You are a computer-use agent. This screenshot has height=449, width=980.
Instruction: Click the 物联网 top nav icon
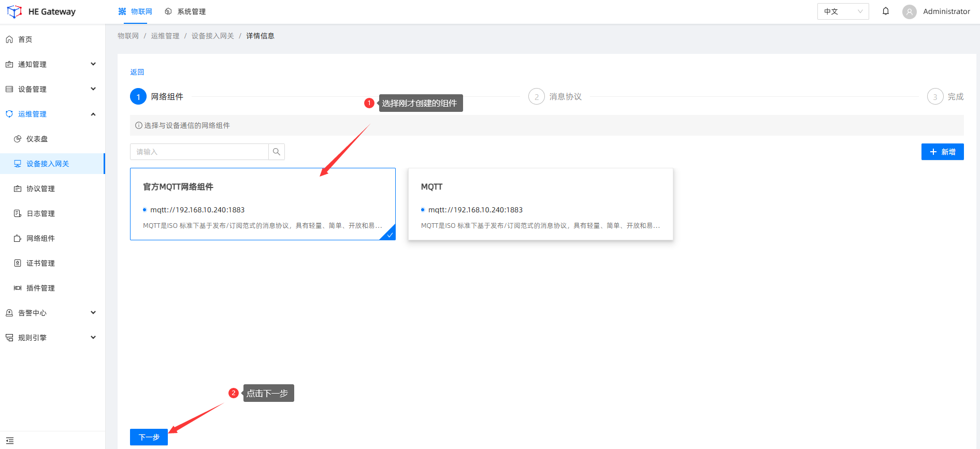pyautogui.click(x=122, y=11)
